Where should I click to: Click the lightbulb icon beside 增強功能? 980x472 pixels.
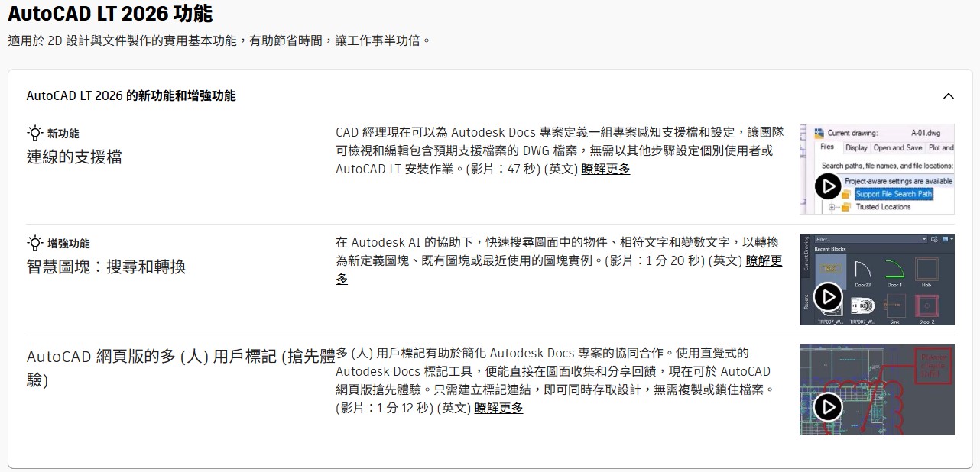(35, 244)
